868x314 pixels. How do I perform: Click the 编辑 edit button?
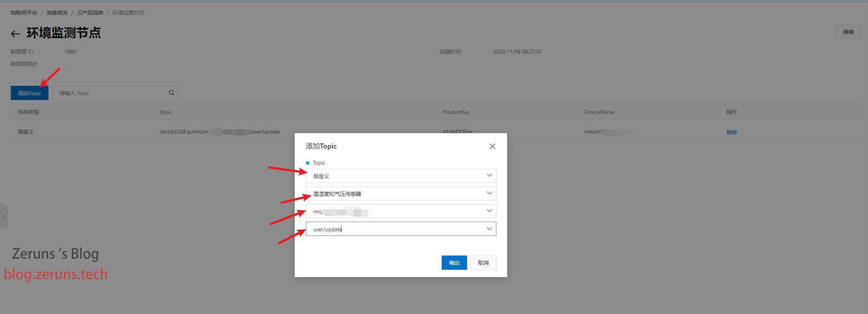click(848, 32)
